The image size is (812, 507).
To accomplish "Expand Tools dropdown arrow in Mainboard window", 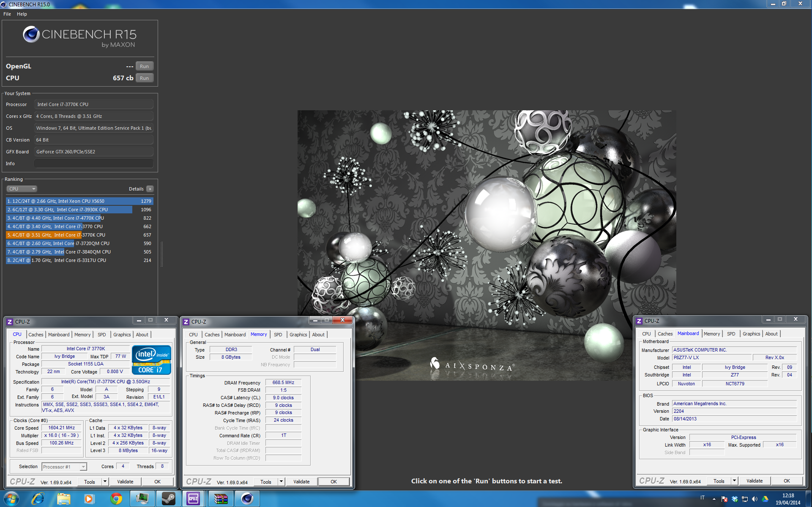I will coord(734,481).
